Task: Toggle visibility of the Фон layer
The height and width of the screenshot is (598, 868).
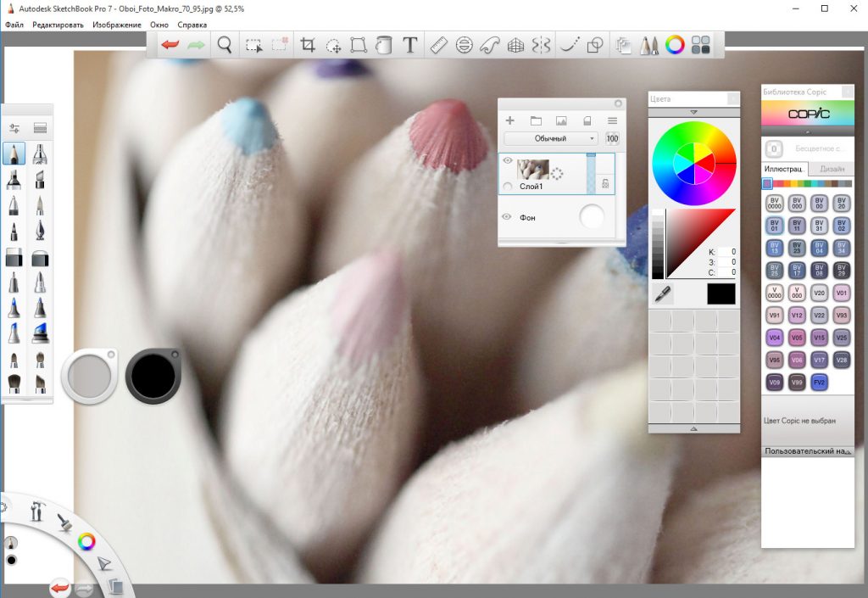Action: pyautogui.click(x=507, y=217)
